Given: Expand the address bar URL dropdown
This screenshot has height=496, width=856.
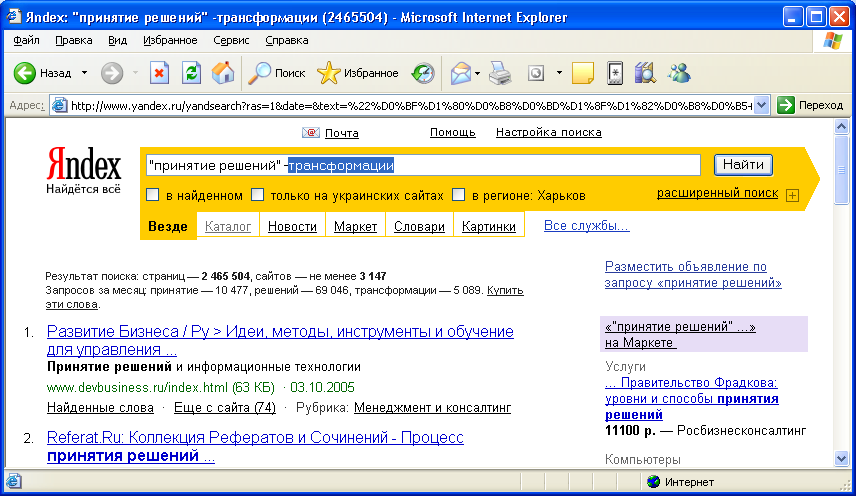Looking at the screenshot, I should 762,105.
